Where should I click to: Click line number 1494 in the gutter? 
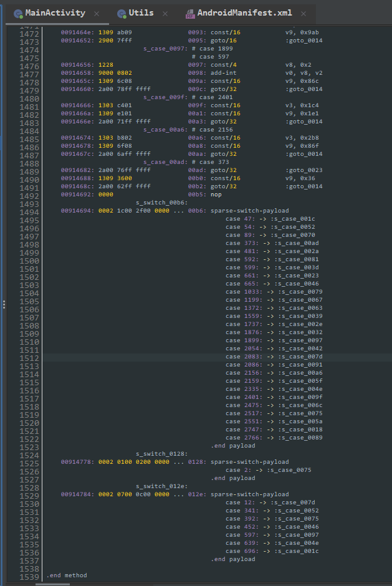coord(29,213)
